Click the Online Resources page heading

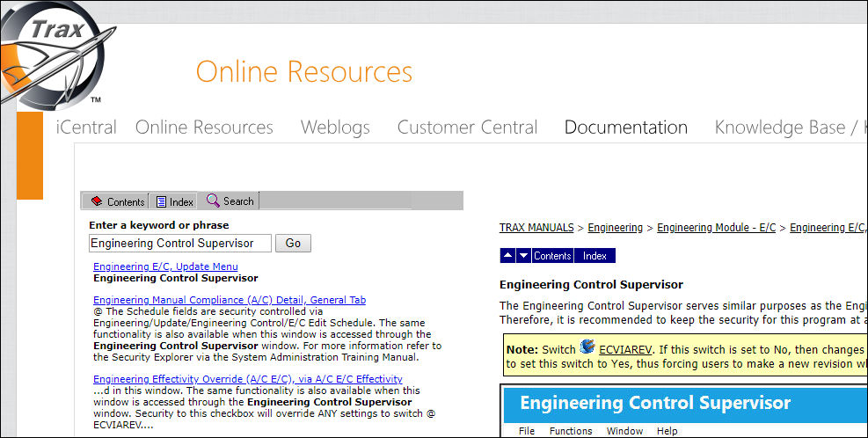pyautogui.click(x=304, y=71)
